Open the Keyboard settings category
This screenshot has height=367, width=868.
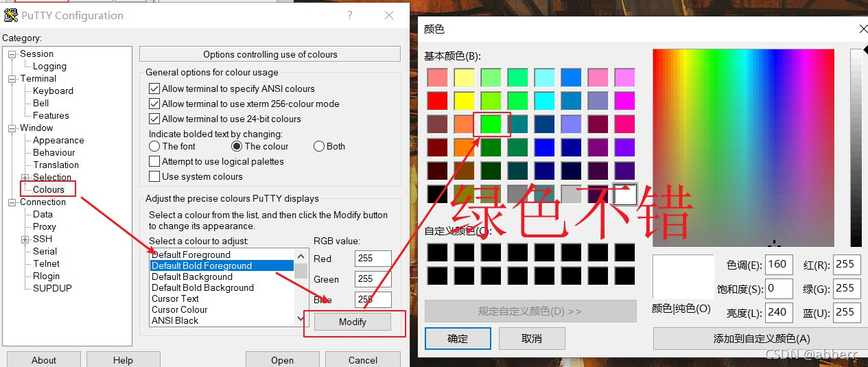53,91
